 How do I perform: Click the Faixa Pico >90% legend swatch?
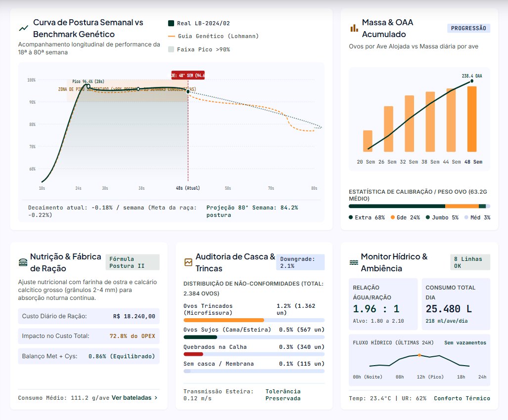click(171, 49)
